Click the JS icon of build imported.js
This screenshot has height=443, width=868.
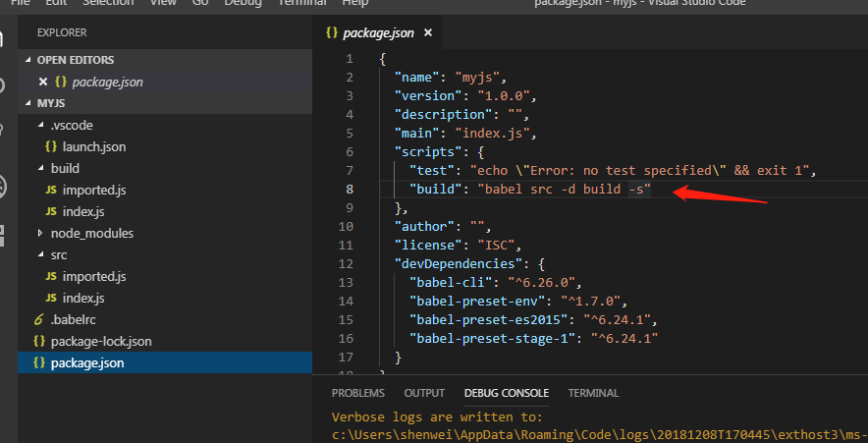51,190
